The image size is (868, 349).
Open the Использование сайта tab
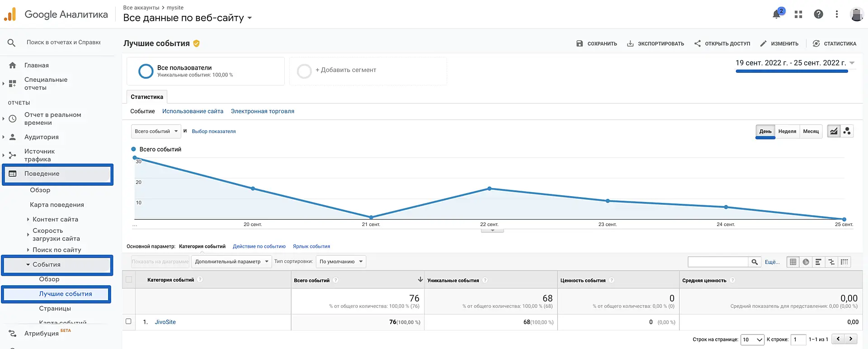coord(193,111)
